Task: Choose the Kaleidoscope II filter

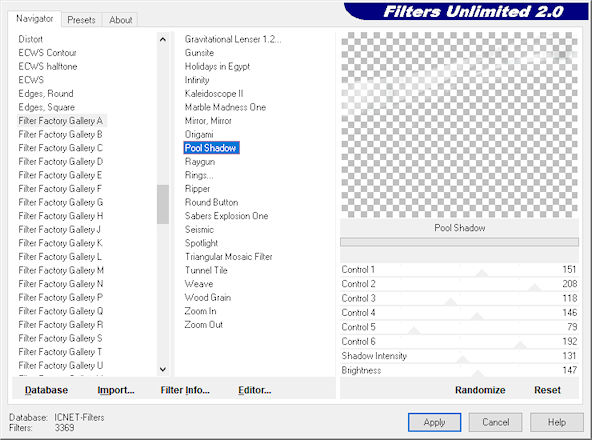Action: tap(214, 94)
